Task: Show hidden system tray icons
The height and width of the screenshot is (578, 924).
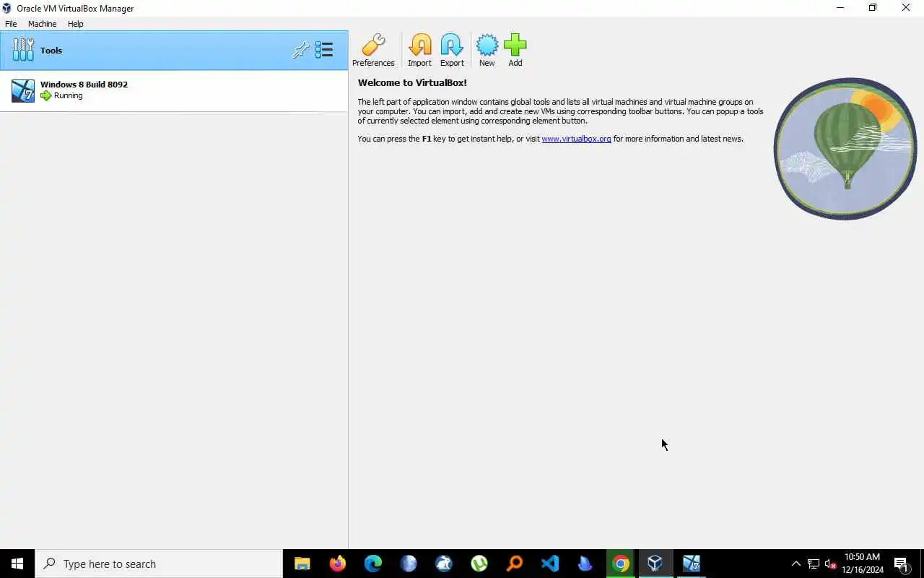Action: pos(796,564)
